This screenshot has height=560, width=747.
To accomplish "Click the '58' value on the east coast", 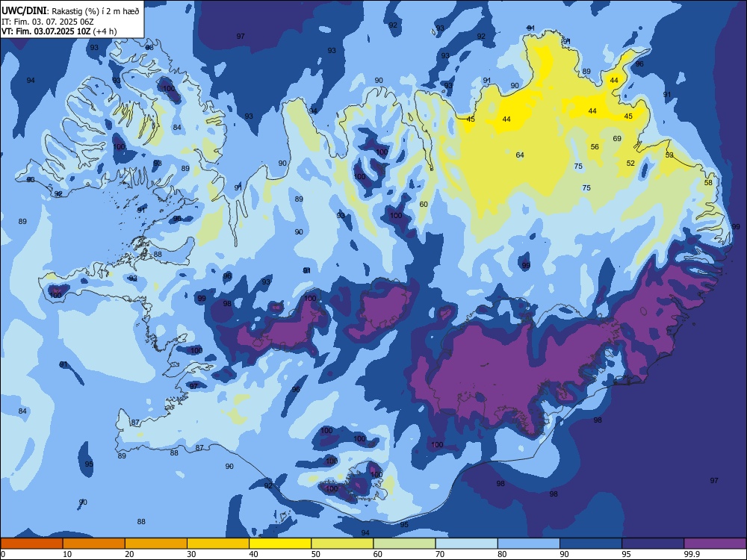I will tap(708, 182).
